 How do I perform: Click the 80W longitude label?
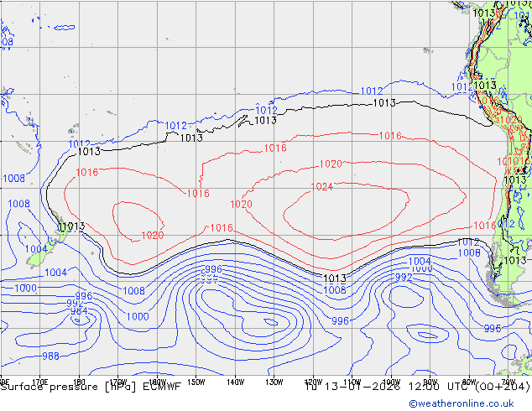pos(469,382)
